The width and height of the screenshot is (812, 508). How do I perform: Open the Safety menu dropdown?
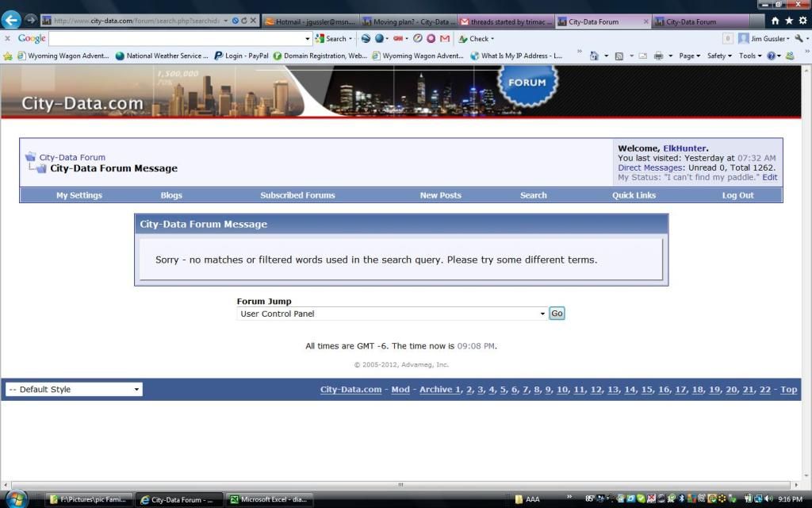[x=719, y=56]
